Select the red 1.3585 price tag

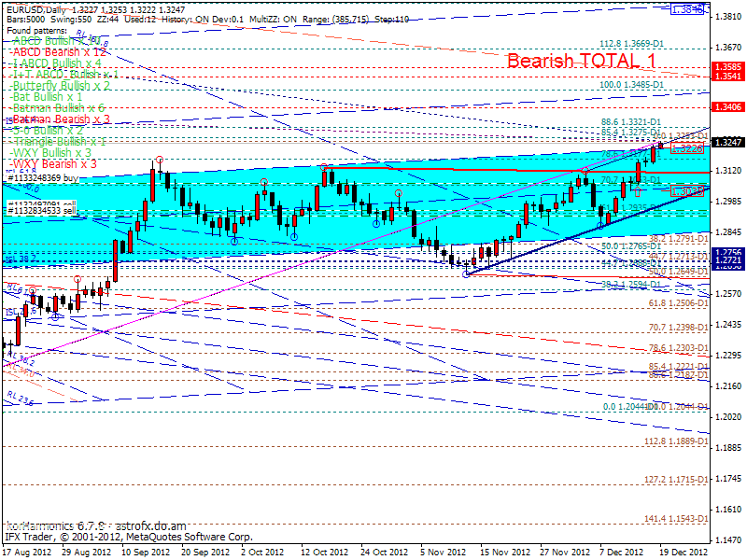click(x=726, y=67)
